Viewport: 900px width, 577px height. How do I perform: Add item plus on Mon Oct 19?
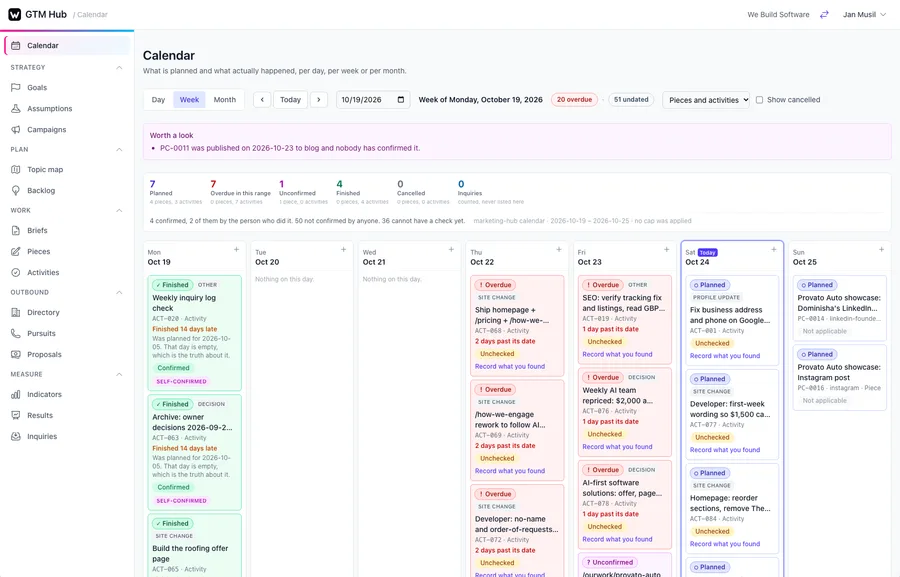(236, 249)
